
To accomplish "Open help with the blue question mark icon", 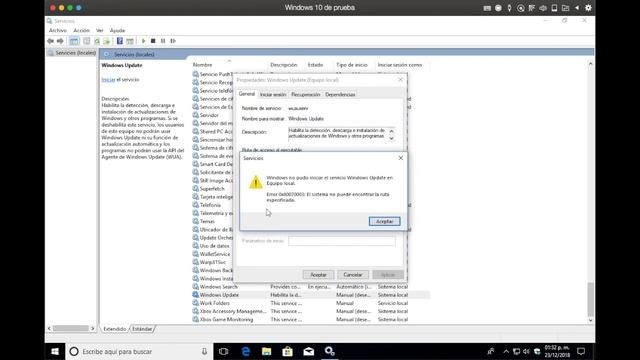I will pos(120,41).
